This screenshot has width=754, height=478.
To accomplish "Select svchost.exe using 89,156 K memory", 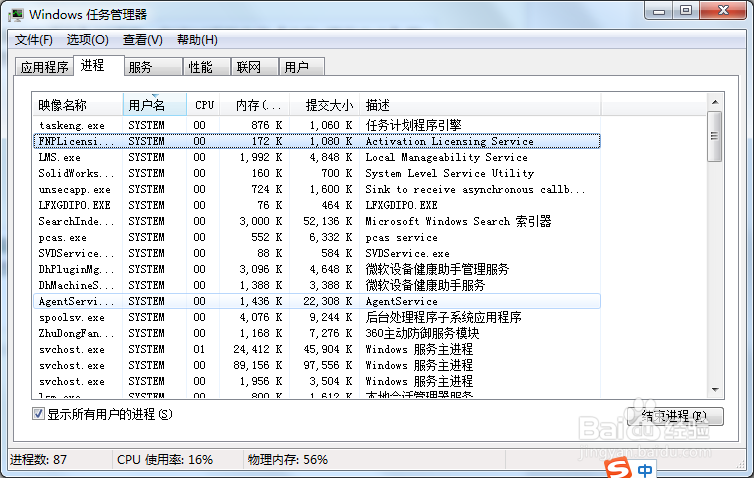I will (x=317, y=365).
